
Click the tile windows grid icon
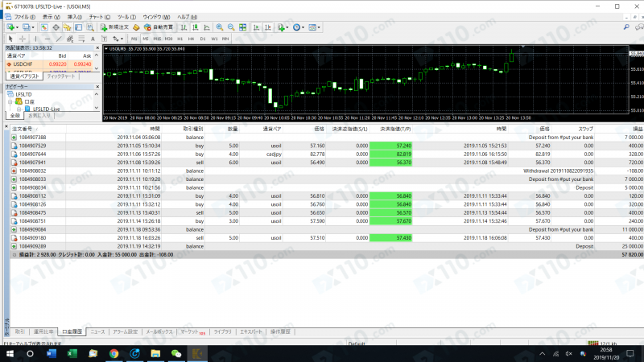pos(243,27)
